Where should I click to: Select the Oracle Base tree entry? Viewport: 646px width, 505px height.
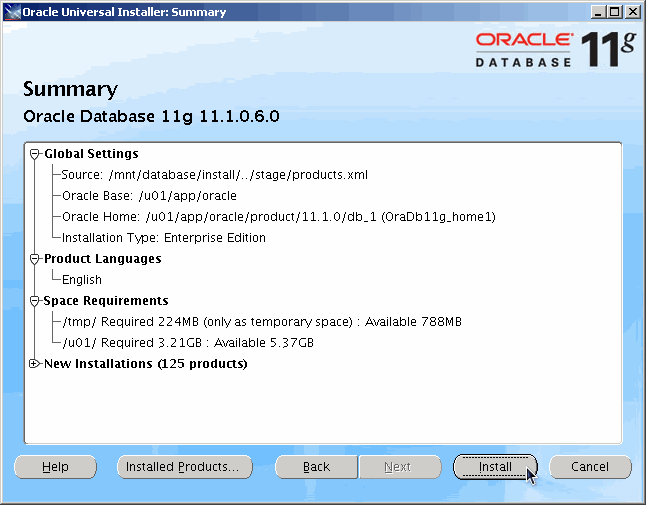tap(149, 196)
